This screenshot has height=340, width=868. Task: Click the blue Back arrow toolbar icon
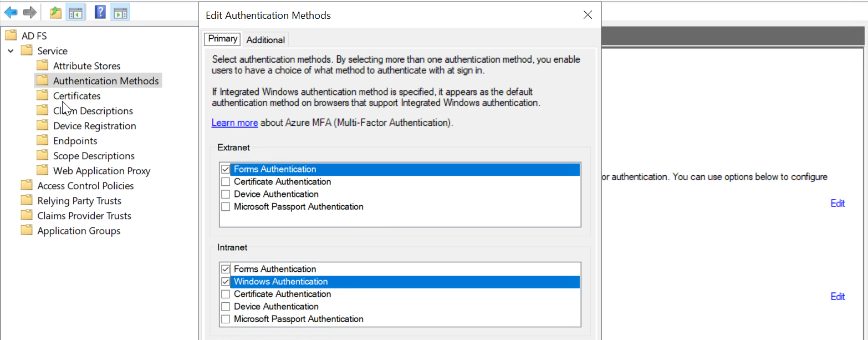(11, 12)
